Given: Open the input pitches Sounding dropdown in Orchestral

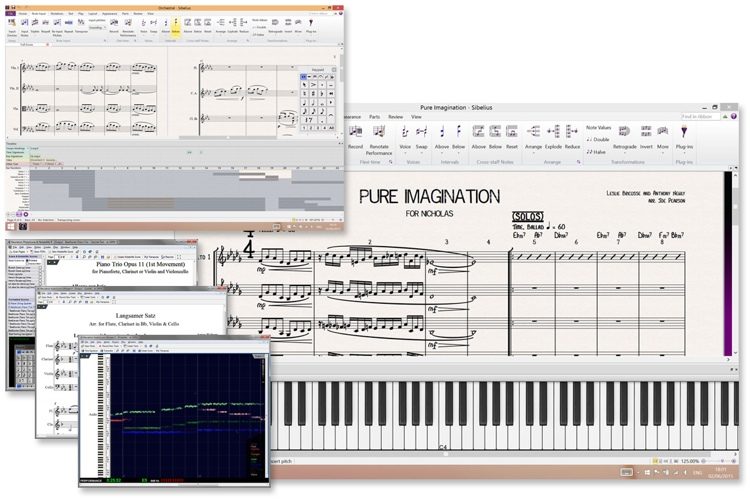Looking at the screenshot, I should [98, 28].
